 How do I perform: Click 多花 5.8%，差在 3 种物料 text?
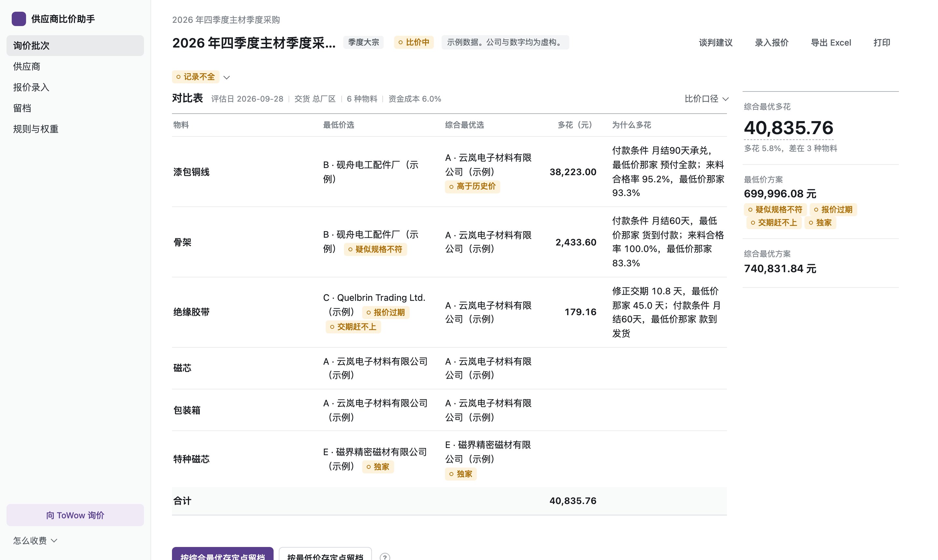pyautogui.click(x=790, y=148)
